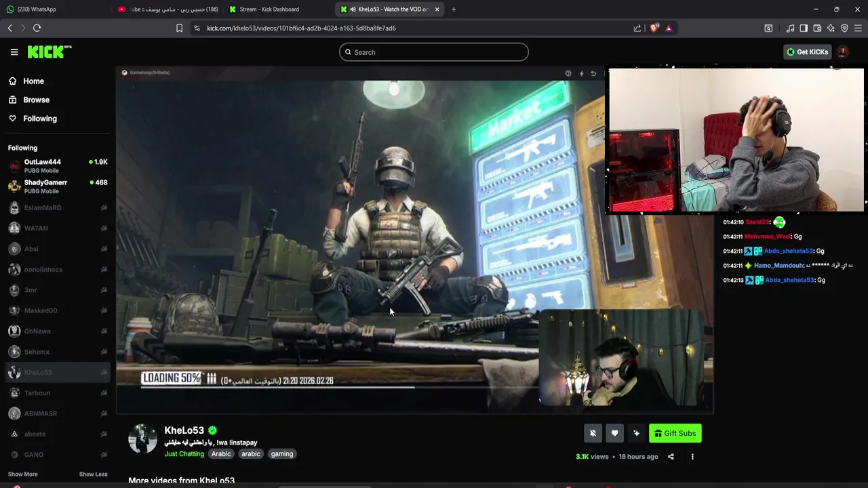Screen dimensions: 868x488
Task: Expand list with Show More
Action: click(x=22, y=474)
